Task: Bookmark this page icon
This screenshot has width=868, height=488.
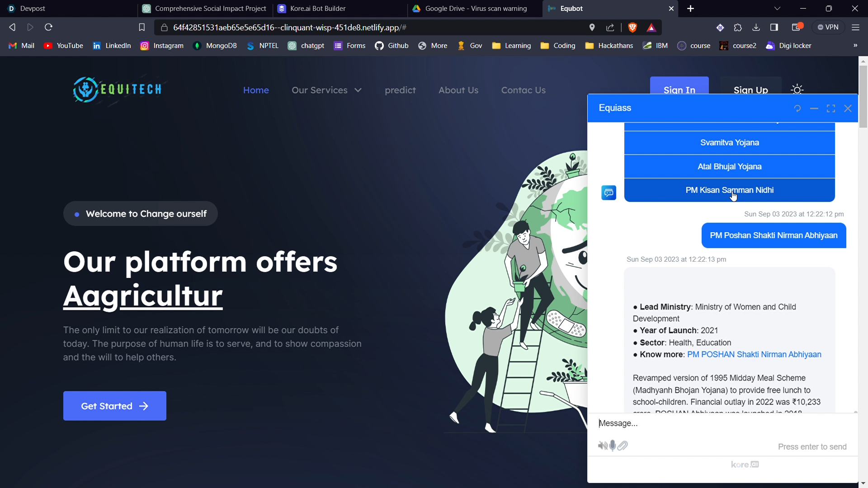Action: coord(142,28)
